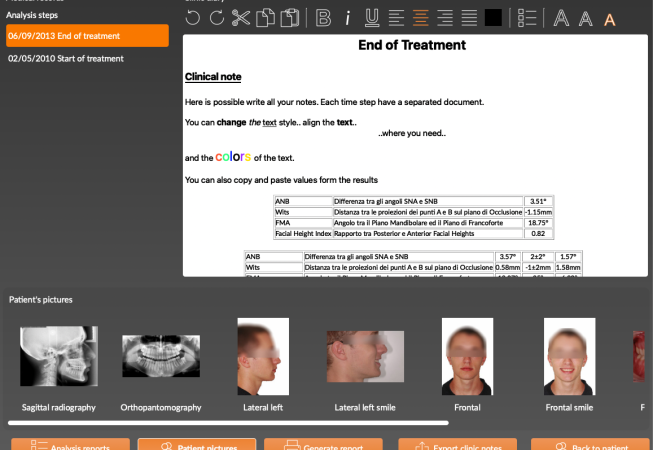Choose the medium font size A
Image resolution: width=653 pixels, height=450 pixels.
pyautogui.click(x=586, y=19)
